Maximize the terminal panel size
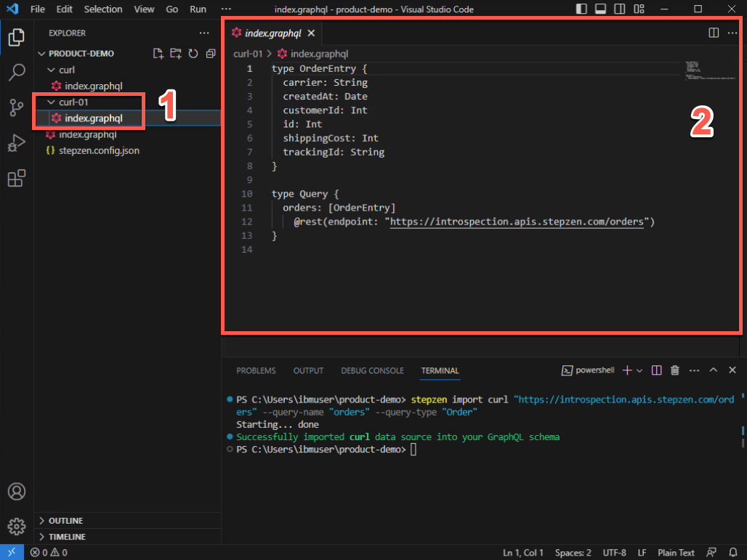 (x=713, y=370)
